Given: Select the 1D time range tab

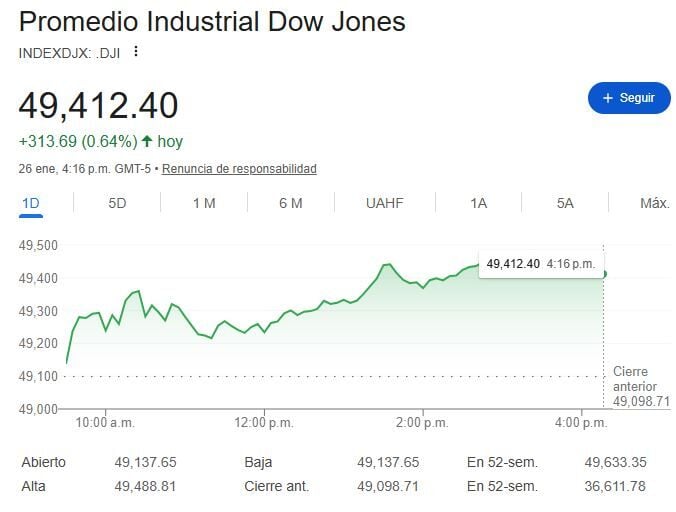Looking at the screenshot, I should (x=30, y=203).
